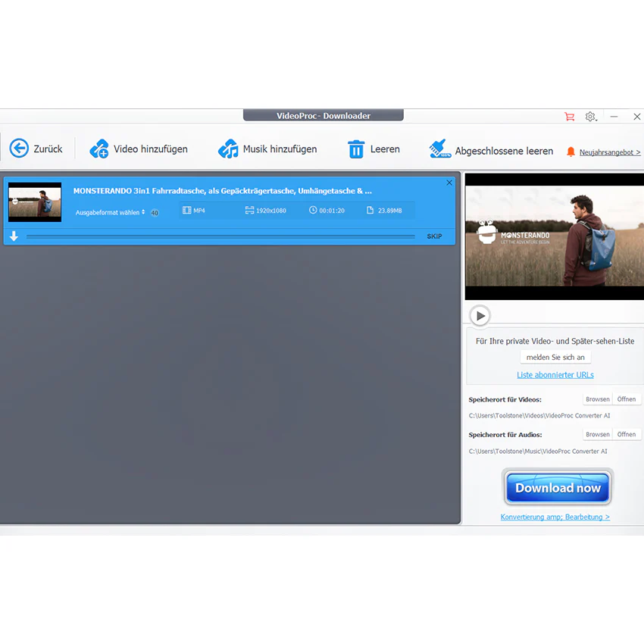
Task: Click the download progress bar
Action: 220,236
